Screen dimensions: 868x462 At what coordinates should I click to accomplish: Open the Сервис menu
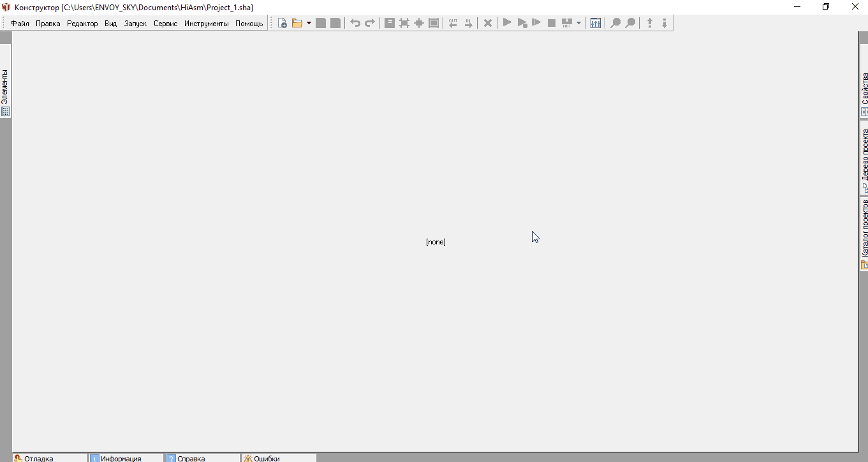coord(166,24)
